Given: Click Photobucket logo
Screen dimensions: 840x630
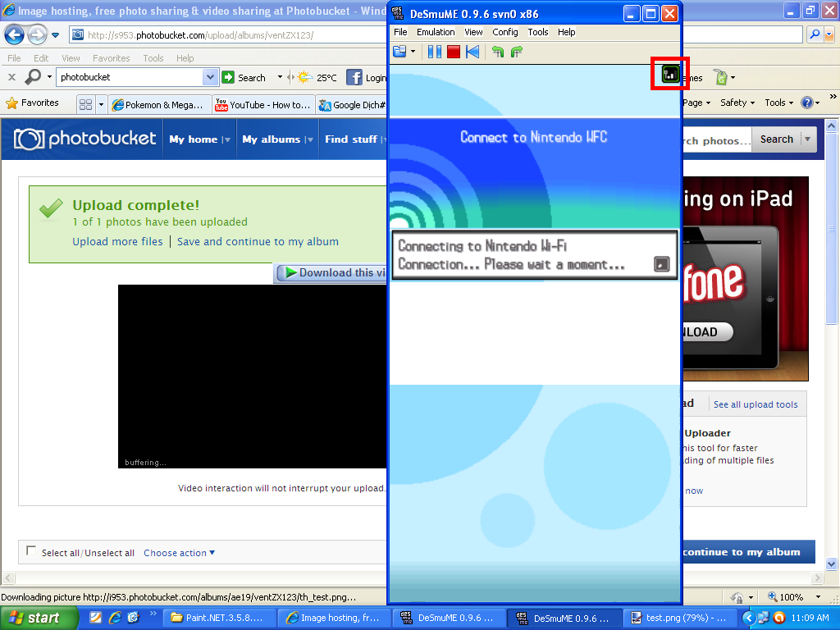Looking at the screenshot, I should (84, 139).
